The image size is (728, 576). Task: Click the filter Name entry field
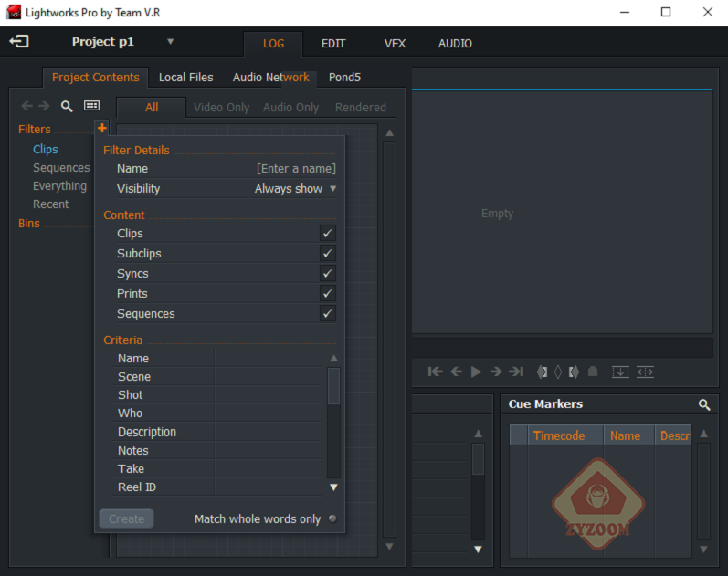tap(296, 169)
